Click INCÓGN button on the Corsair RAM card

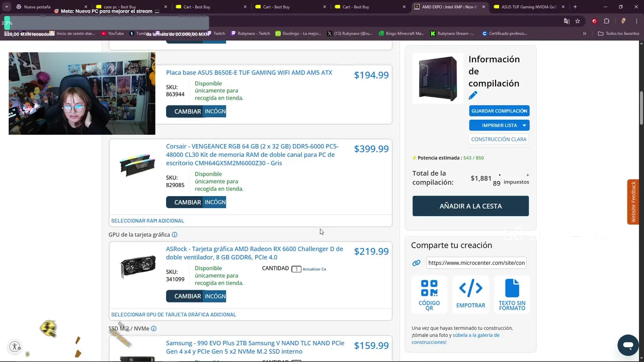(x=215, y=202)
